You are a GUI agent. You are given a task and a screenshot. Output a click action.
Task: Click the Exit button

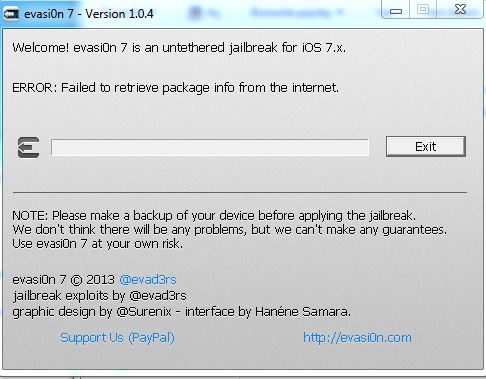pyautogui.click(x=426, y=146)
